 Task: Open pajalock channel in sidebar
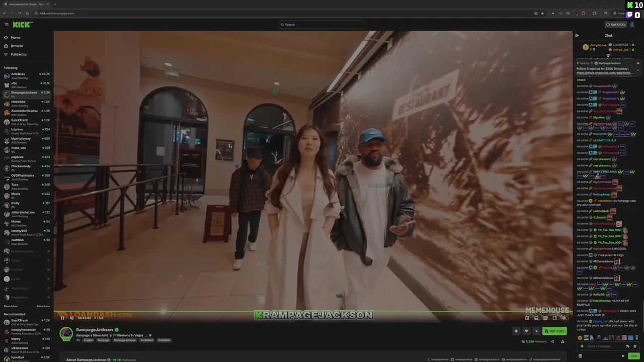click(27, 158)
